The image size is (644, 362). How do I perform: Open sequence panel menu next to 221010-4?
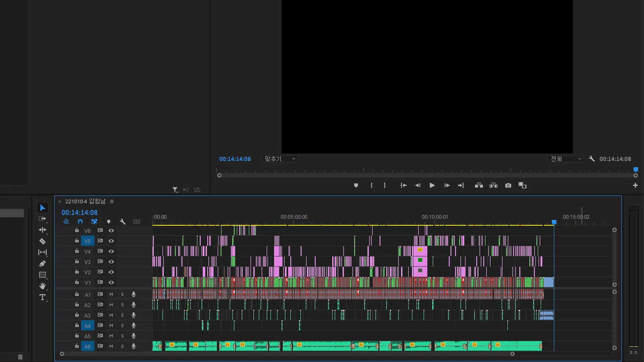(112, 201)
